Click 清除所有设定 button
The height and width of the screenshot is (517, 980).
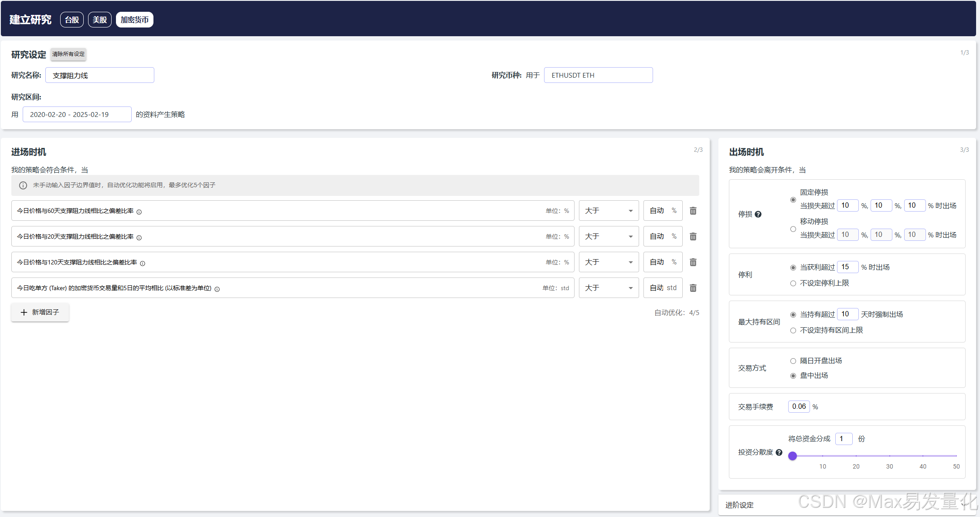(68, 54)
